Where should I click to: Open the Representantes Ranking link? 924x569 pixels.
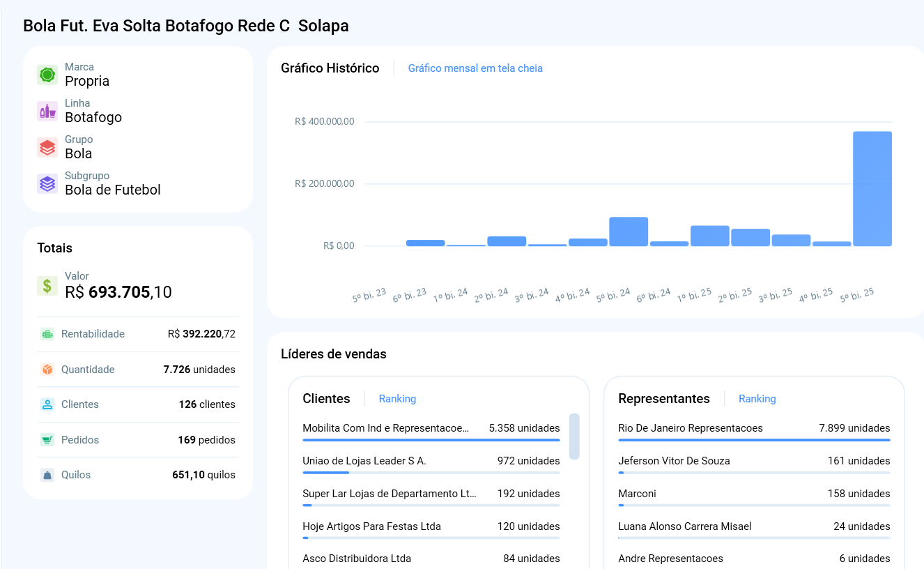[x=757, y=399]
